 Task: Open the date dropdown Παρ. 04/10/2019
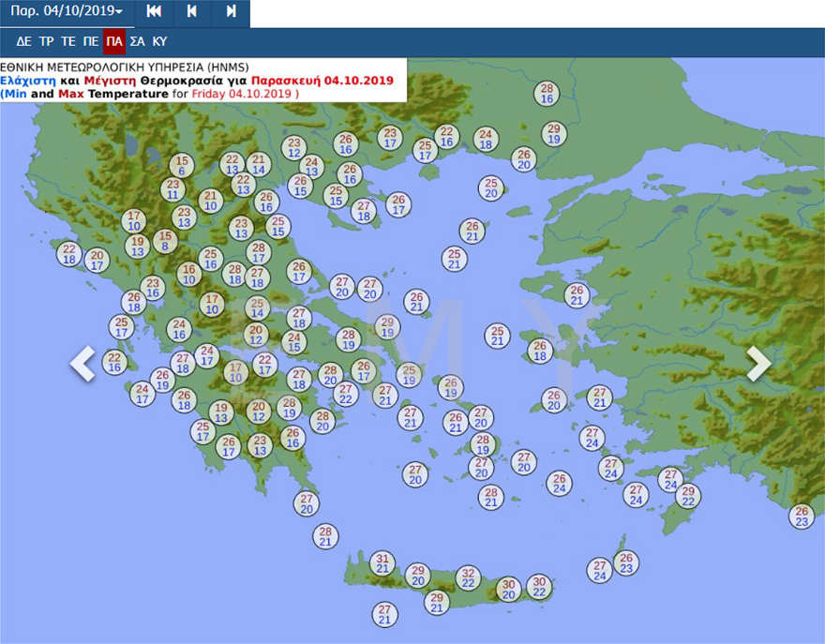point(67,11)
